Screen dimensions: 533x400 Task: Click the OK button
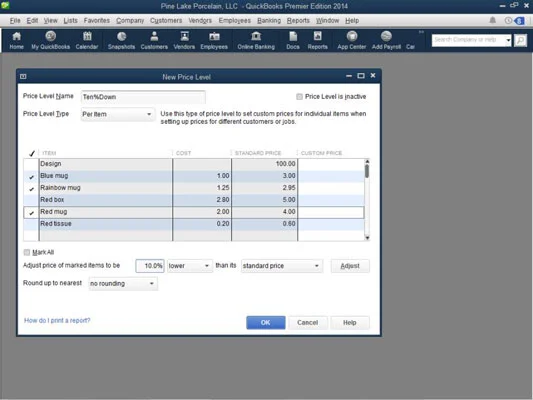[266, 323]
